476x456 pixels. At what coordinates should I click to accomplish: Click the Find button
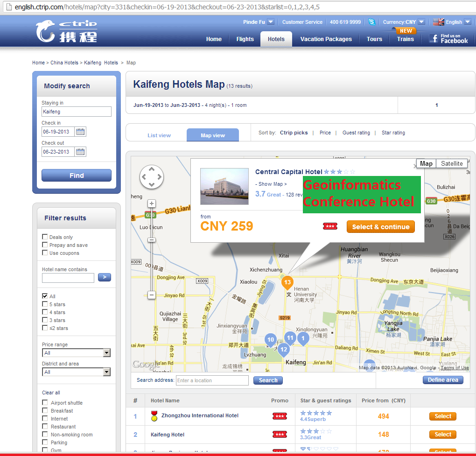click(77, 175)
